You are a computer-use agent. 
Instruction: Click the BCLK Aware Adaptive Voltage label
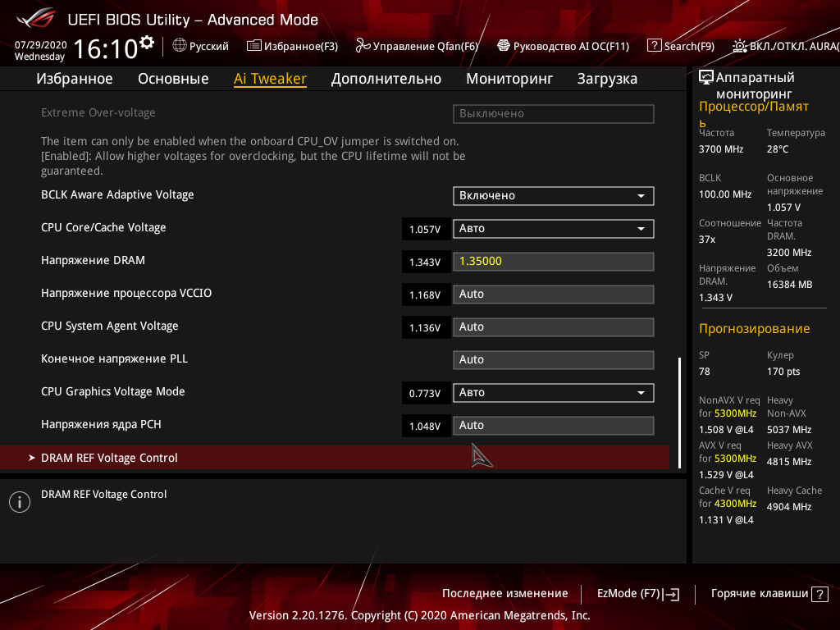[117, 195]
